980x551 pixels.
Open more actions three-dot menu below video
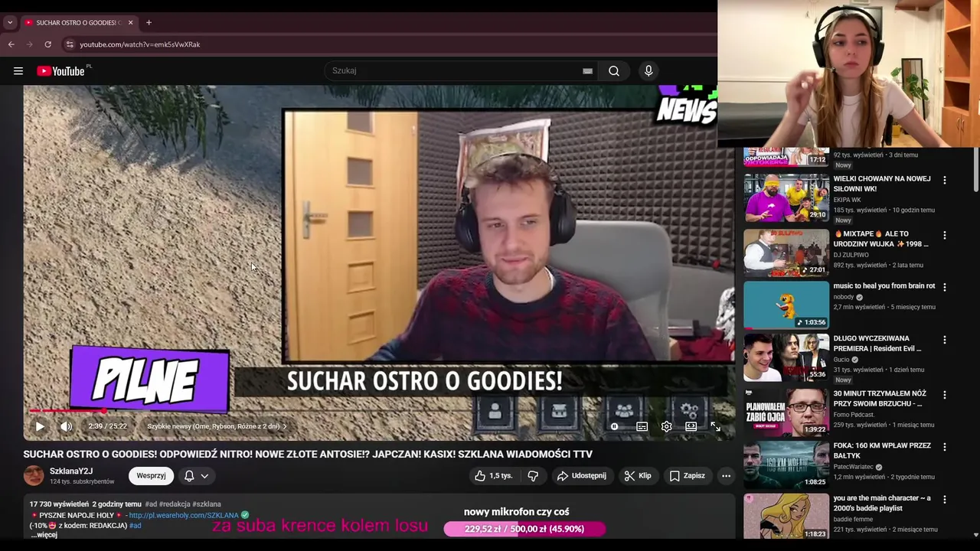726,476
